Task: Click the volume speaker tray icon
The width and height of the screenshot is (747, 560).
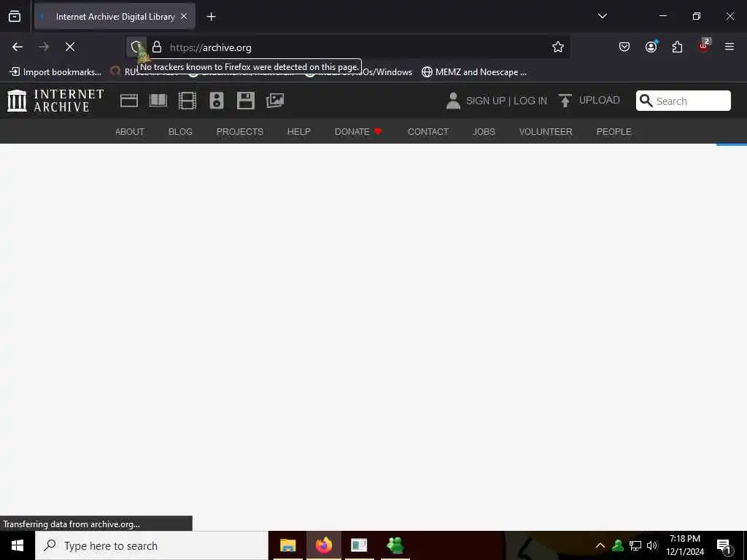Action: click(652, 545)
